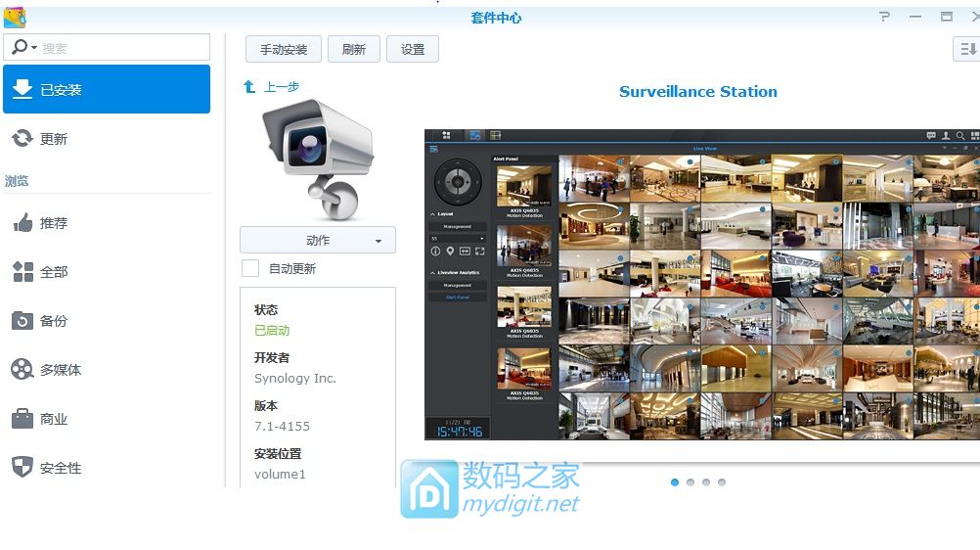Open the Action dropdown menu
Image resolution: width=980 pixels, height=550 pixels.
click(318, 241)
